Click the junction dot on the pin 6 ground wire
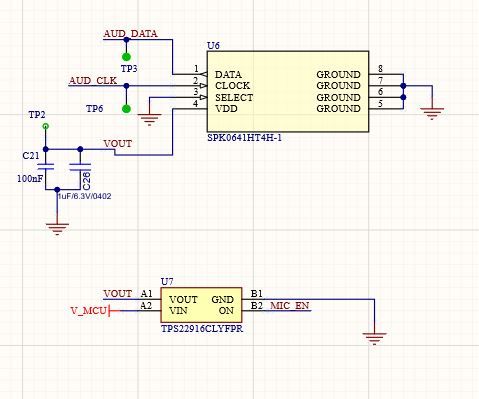The width and height of the screenshot is (479, 399). pos(403,97)
